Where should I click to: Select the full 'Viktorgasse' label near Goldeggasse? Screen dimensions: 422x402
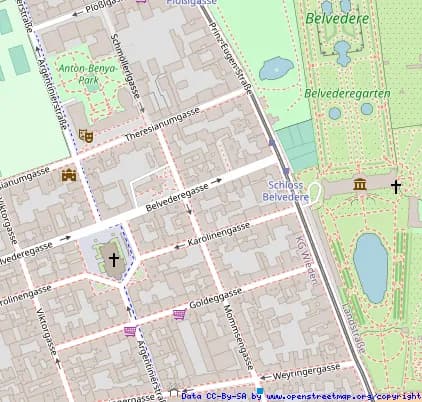(x=46, y=332)
